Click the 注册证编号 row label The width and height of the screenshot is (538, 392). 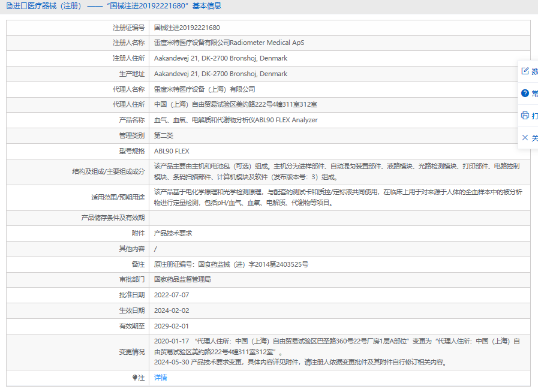129,28
